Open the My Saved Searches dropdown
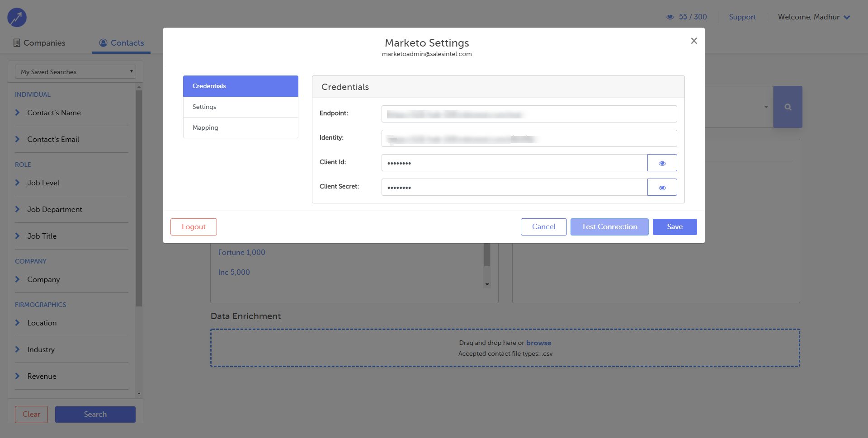The height and width of the screenshot is (438, 868). [75, 72]
